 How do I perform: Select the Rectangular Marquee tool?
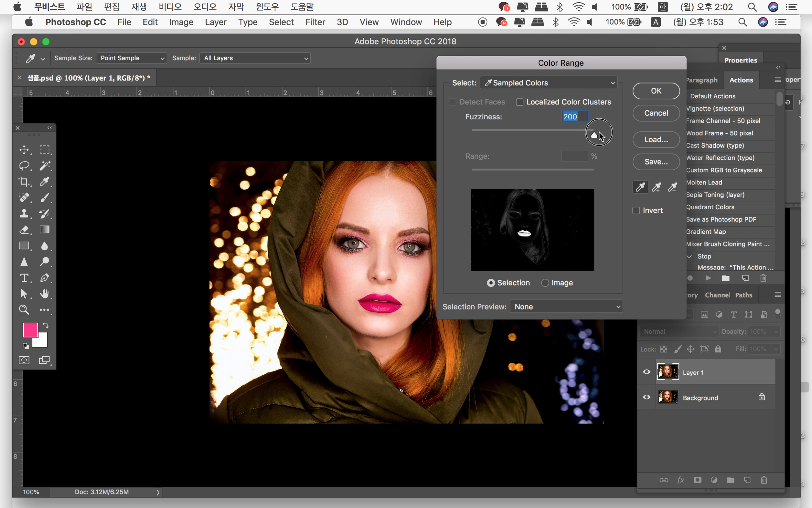tap(45, 150)
